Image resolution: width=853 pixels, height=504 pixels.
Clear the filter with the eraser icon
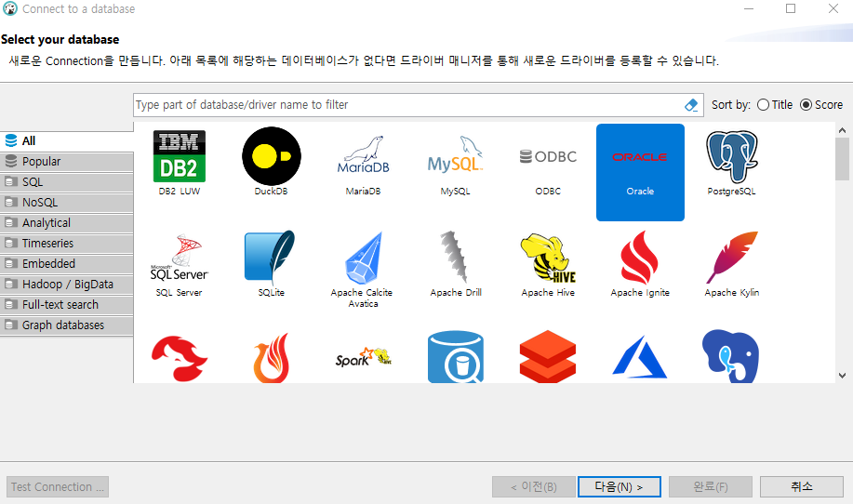pos(691,105)
